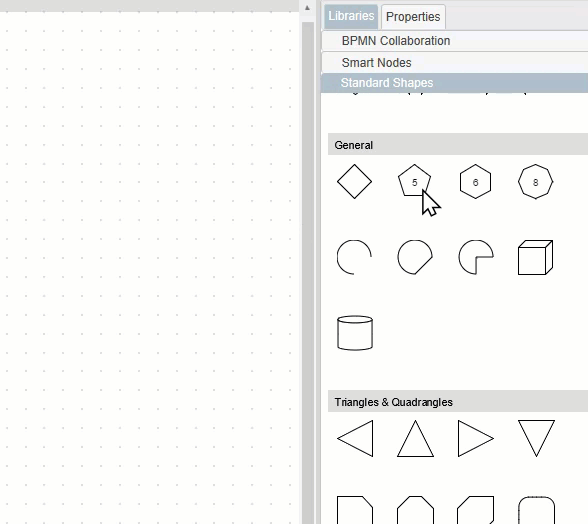588x524 pixels.
Task: Pick the cylinder shape
Action: coord(355,333)
